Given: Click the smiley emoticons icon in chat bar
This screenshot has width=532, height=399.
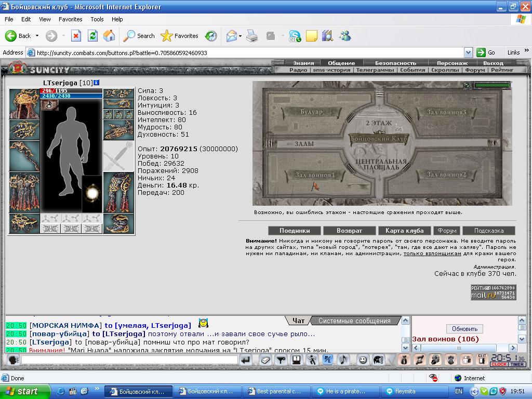Looking at the screenshot, I should click(363, 360).
